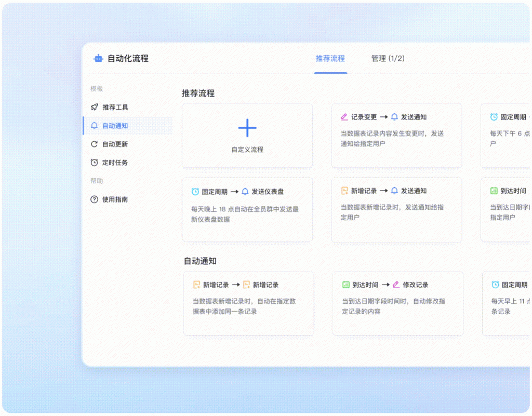532x416 pixels.
Task: Click the blue plus icon for 自定义流程
Action: point(247,128)
